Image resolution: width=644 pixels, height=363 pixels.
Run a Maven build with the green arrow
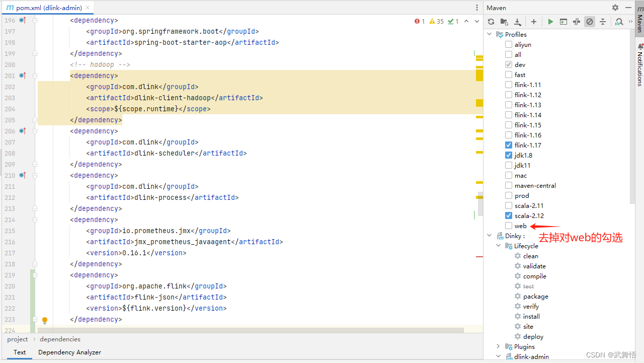point(550,22)
